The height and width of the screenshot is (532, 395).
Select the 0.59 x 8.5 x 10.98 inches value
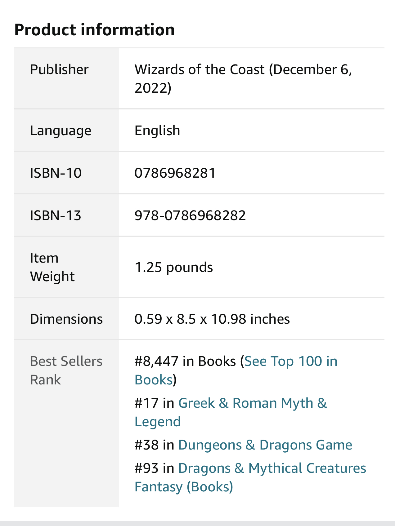pos(212,319)
